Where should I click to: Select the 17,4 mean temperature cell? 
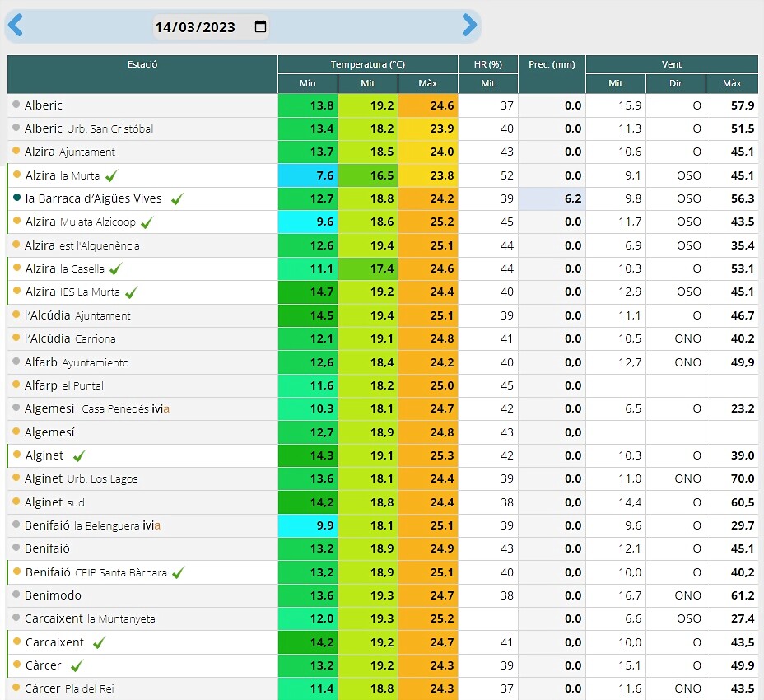point(368,268)
